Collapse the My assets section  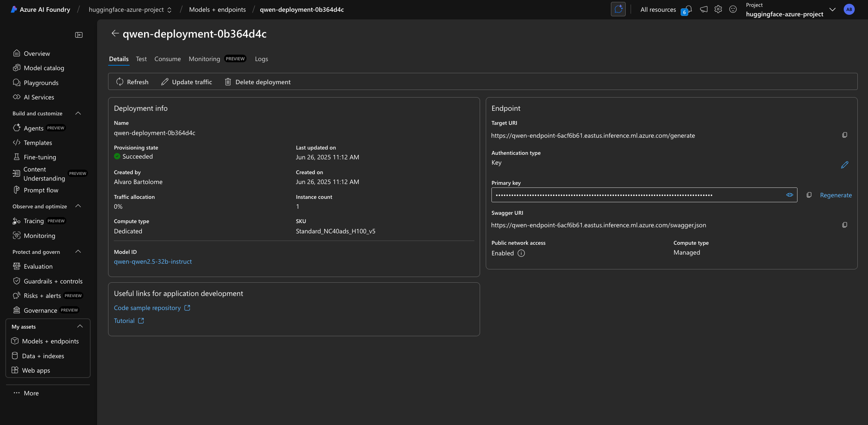tap(80, 326)
